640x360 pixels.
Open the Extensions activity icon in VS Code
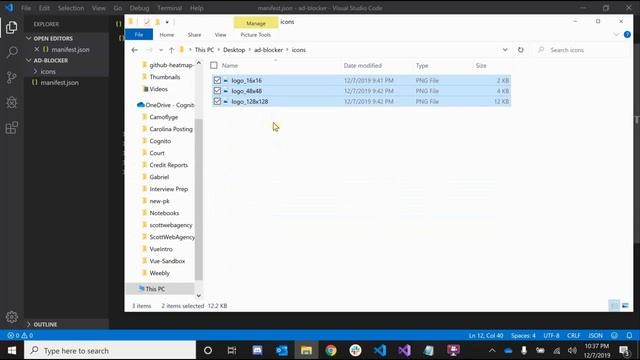point(11,128)
